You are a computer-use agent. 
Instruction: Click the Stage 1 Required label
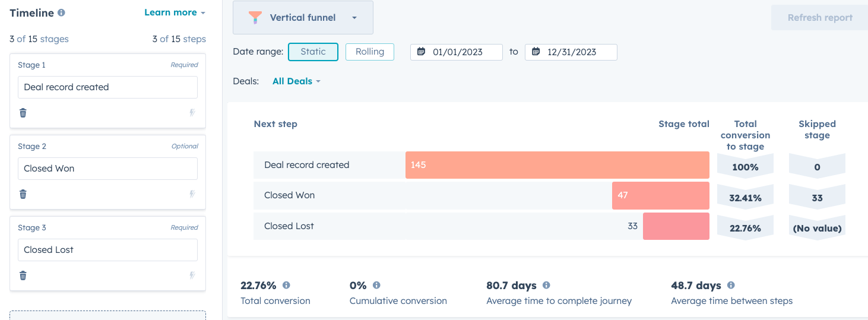(x=185, y=65)
